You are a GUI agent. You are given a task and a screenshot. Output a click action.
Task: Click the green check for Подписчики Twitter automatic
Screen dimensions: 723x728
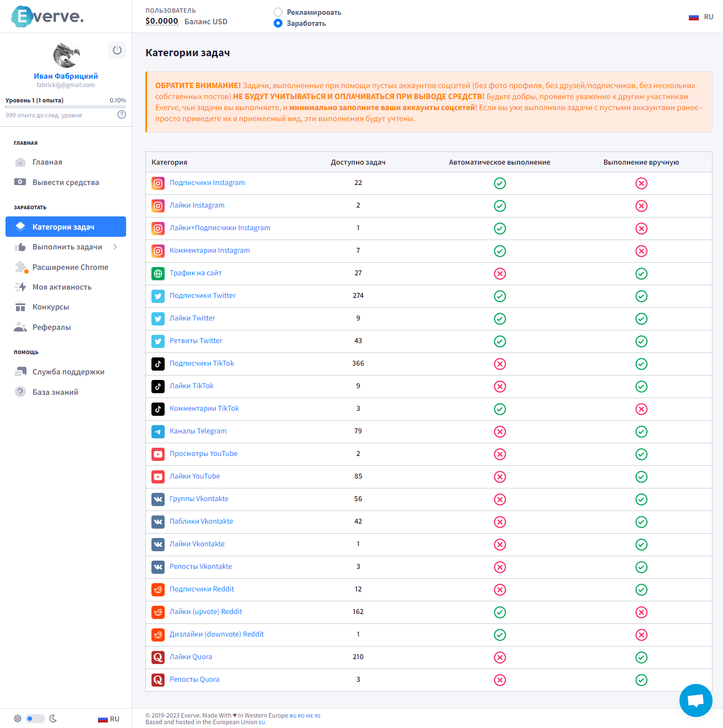pos(500,296)
